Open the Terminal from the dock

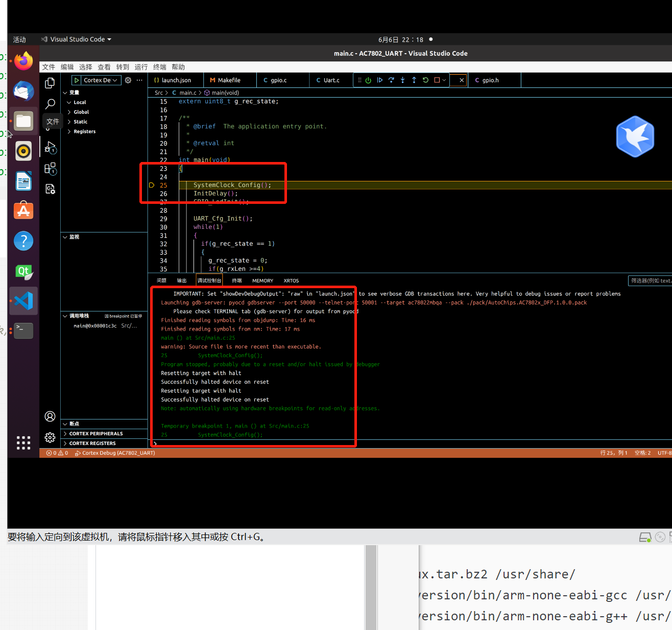(x=23, y=331)
